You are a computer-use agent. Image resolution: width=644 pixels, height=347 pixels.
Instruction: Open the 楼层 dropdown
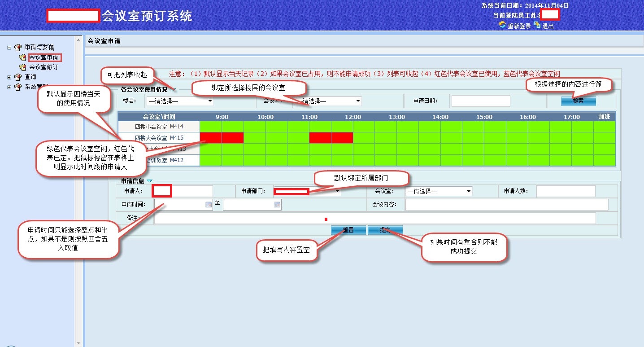coord(180,101)
